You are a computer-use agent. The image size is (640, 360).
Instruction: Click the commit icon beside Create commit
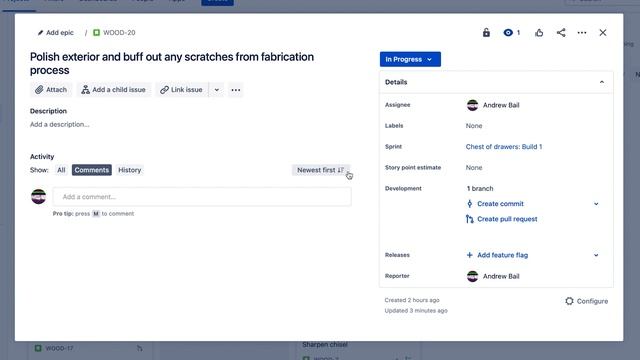click(x=469, y=204)
